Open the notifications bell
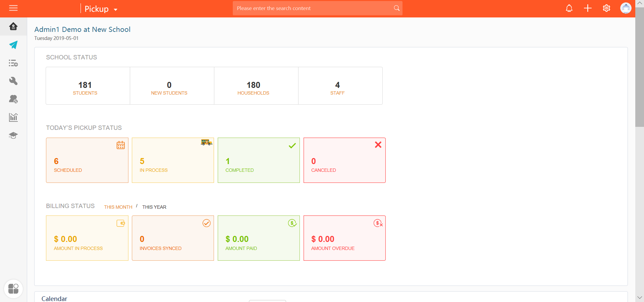 [569, 8]
